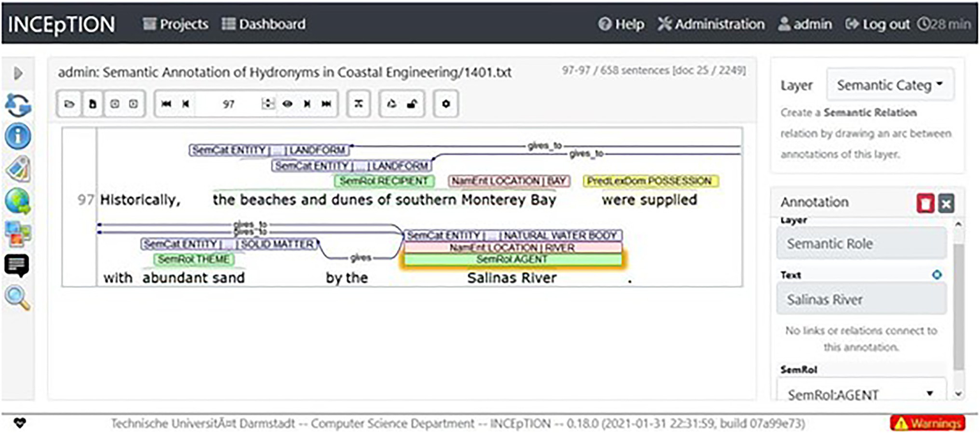This screenshot has height=433, width=980.
Task: Click the Log out link
Action: pyautogui.click(x=877, y=24)
